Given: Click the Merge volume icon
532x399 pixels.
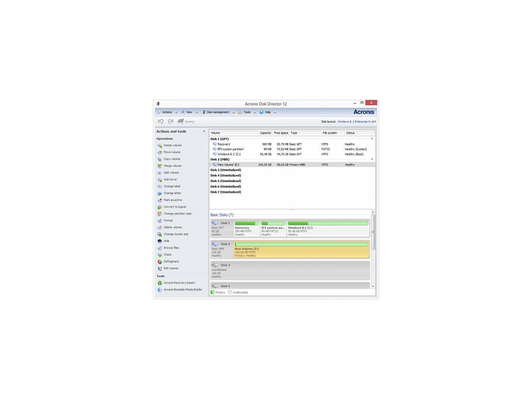Looking at the screenshot, I should [160, 166].
